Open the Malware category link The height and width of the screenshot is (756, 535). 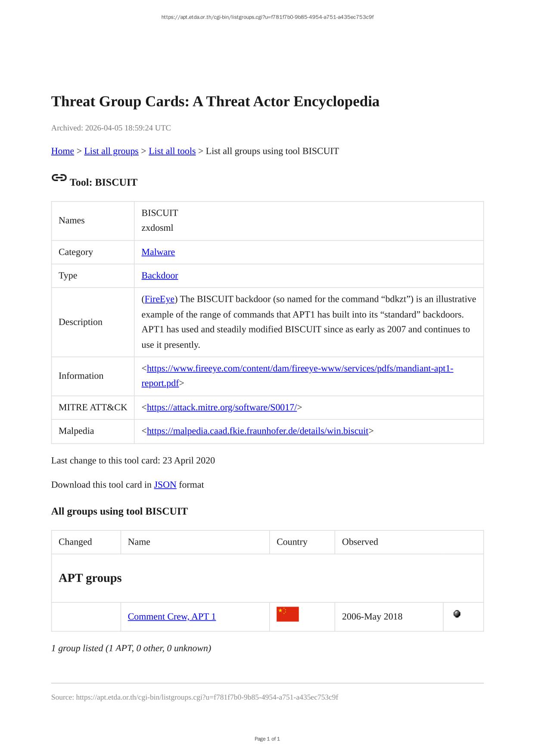pos(158,252)
